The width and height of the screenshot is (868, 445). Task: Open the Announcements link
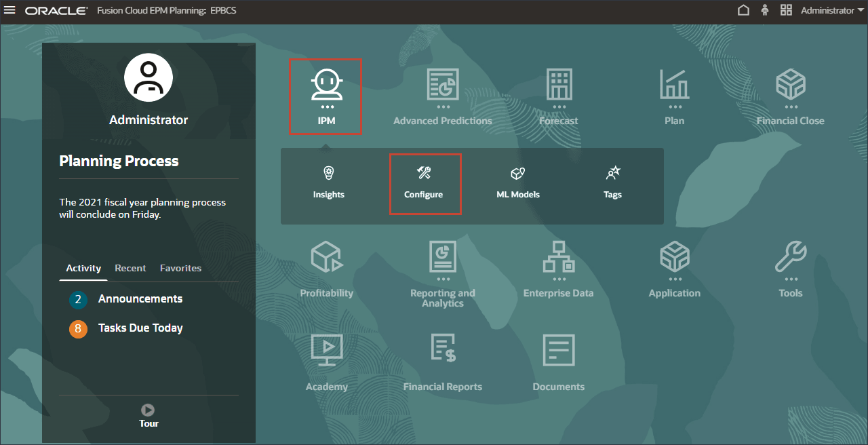coord(140,298)
